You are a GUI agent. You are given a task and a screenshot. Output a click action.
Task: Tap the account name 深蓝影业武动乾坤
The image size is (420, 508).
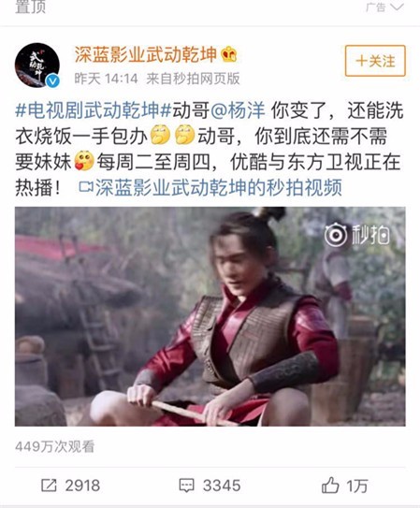click(x=145, y=54)
